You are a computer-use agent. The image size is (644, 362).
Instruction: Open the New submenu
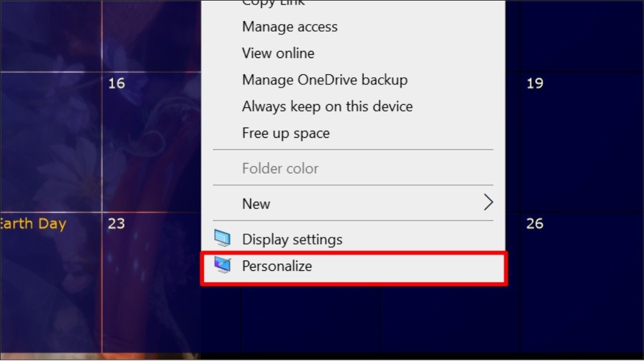coord(256,203)
